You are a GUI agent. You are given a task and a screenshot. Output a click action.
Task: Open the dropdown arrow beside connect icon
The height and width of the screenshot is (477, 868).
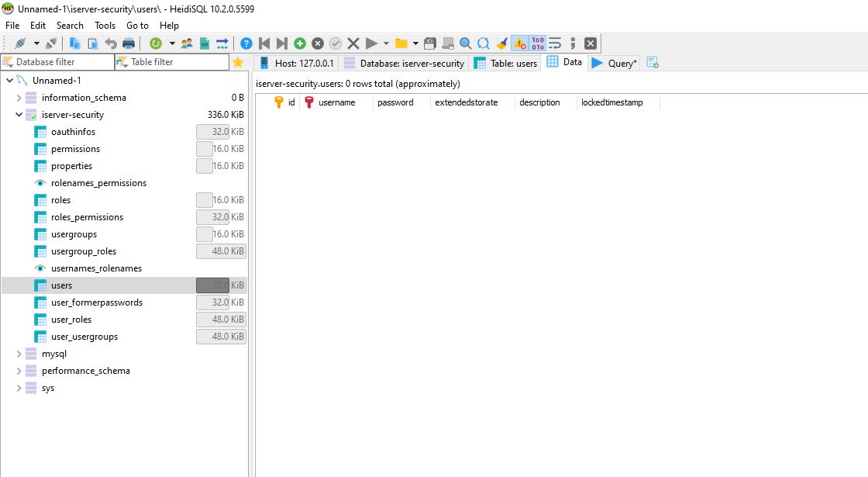point(36,43)
